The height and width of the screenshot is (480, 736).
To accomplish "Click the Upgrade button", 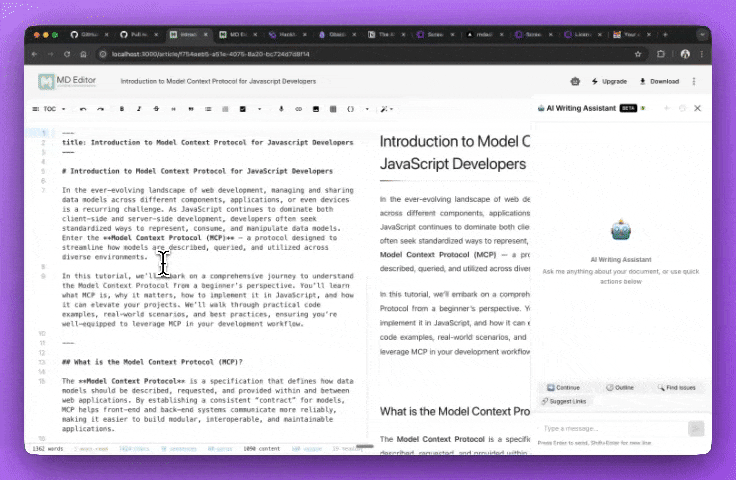I will click(609, 81).
